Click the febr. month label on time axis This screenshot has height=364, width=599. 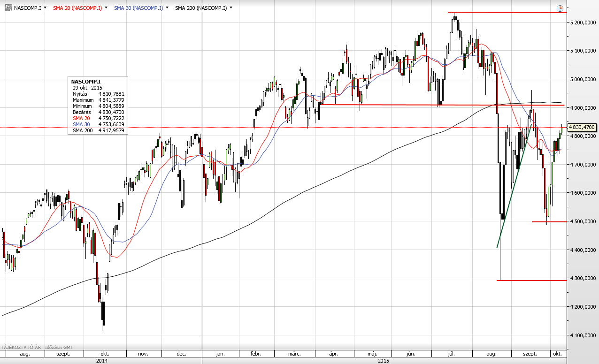(256, 354)
